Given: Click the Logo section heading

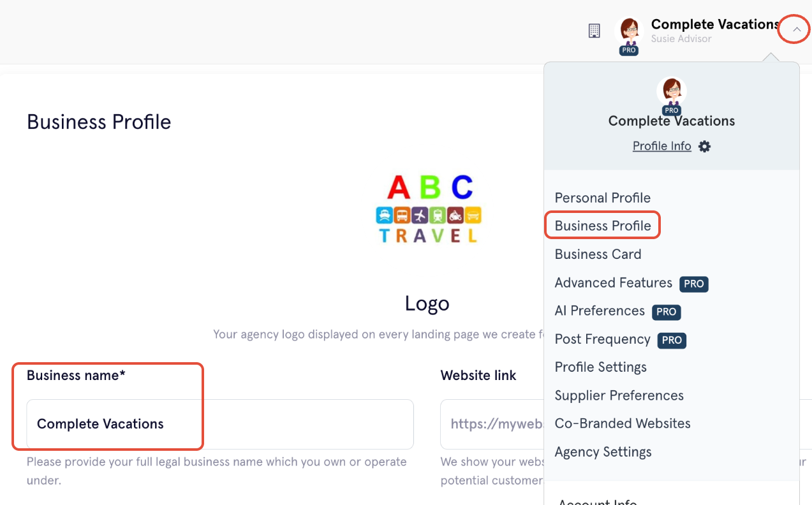Looking at the screenshot, I should click(427, 304).
